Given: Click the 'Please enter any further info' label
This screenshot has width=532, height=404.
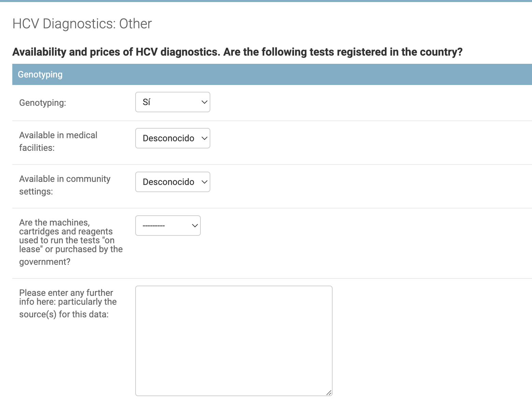Looking at the screenshot, I should point(68,303).
